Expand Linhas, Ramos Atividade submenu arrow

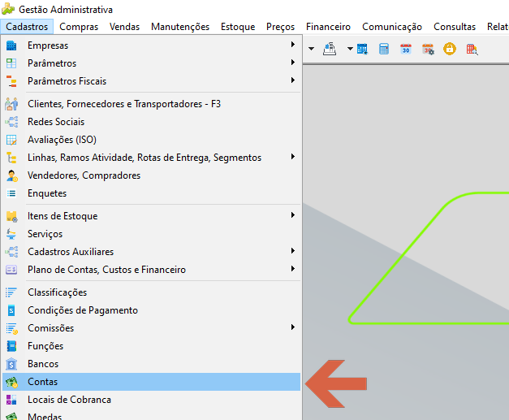pos(293,157)
